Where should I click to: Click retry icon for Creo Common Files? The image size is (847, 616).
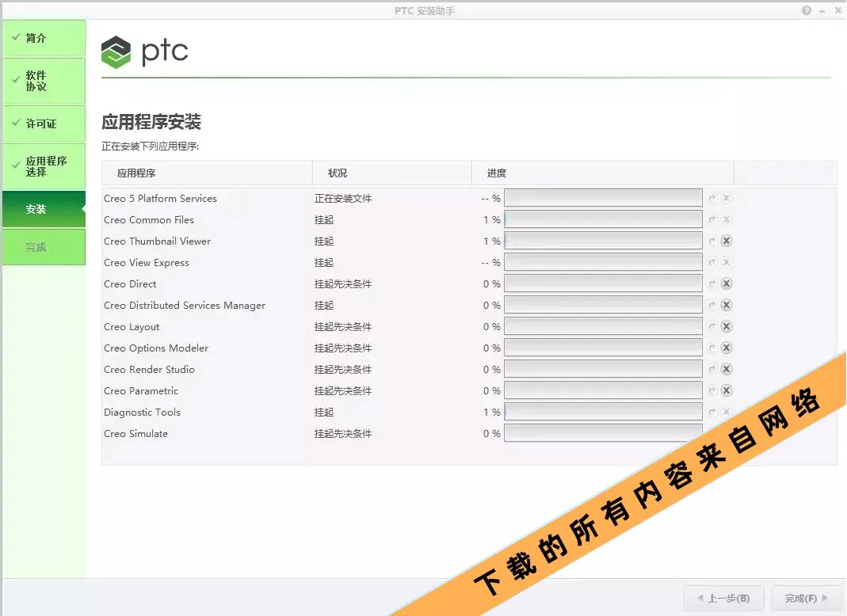(x=712, y=220)
